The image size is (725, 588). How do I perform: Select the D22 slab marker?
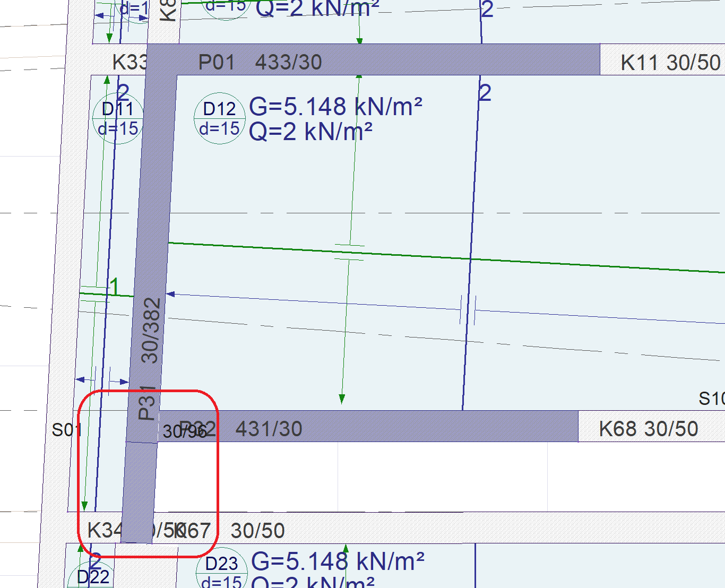(93, 577)
